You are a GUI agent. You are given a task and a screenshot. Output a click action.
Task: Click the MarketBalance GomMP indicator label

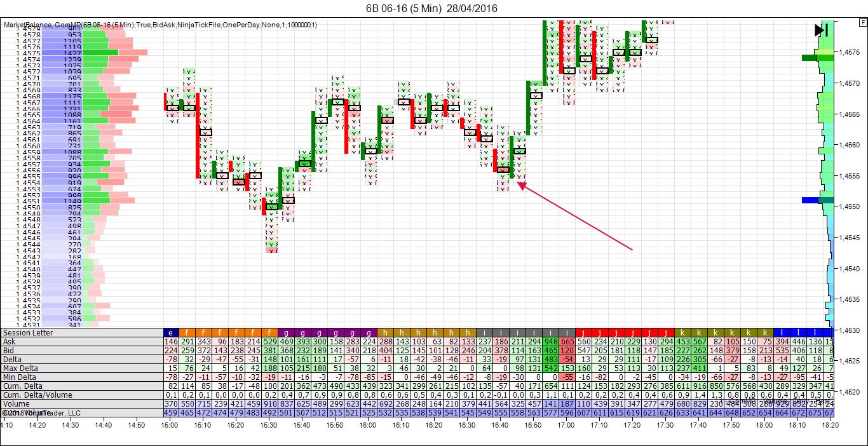click(x=161, y=25)
